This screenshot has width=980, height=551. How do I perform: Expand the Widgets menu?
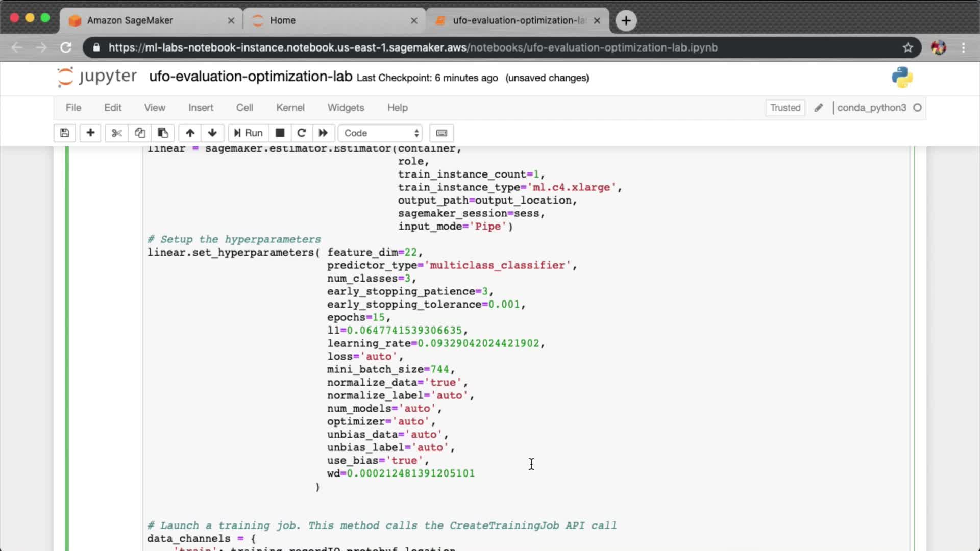(x=346, y=108)
